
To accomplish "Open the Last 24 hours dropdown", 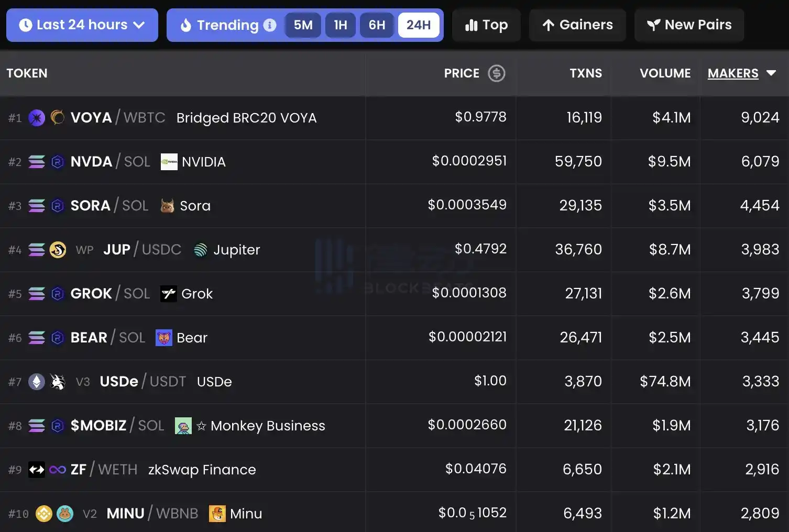I will tap(82, 25).
